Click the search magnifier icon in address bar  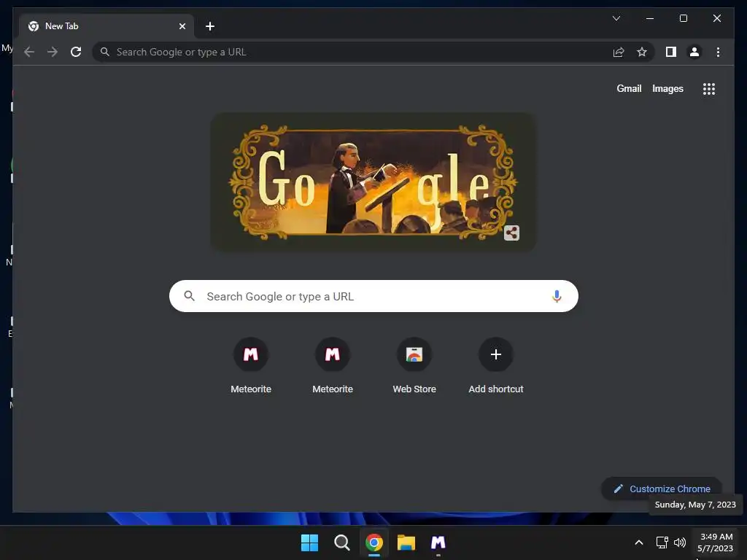(105, 52)
